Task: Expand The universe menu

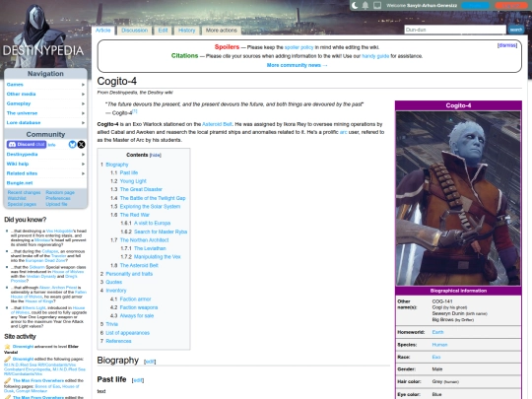Action: 45,113
